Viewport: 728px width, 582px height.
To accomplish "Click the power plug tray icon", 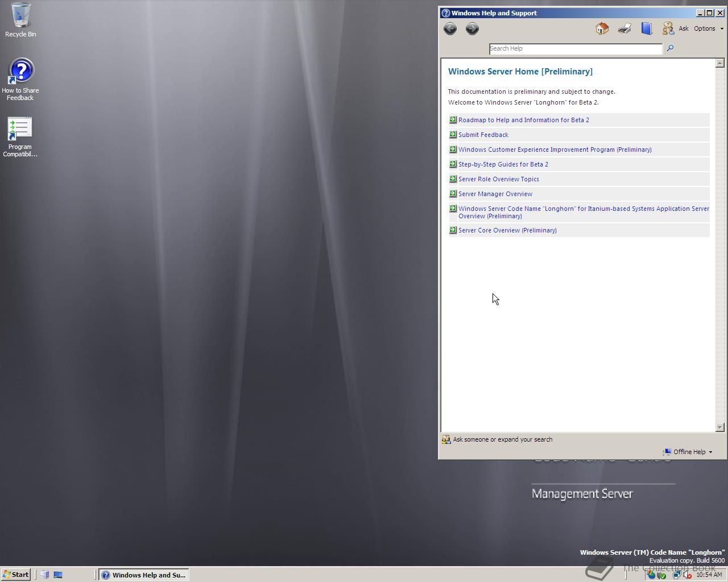I will click(661, 575).
